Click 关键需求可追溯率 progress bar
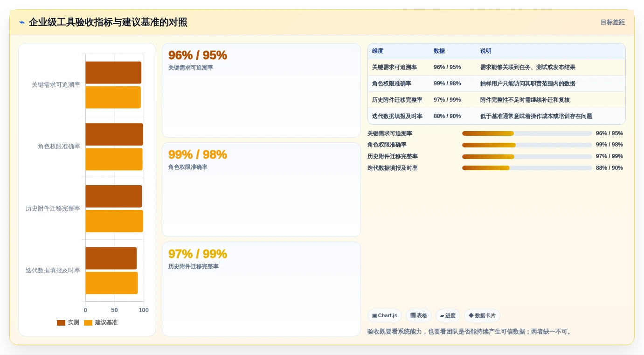644x355 pixels. point(527,133)
